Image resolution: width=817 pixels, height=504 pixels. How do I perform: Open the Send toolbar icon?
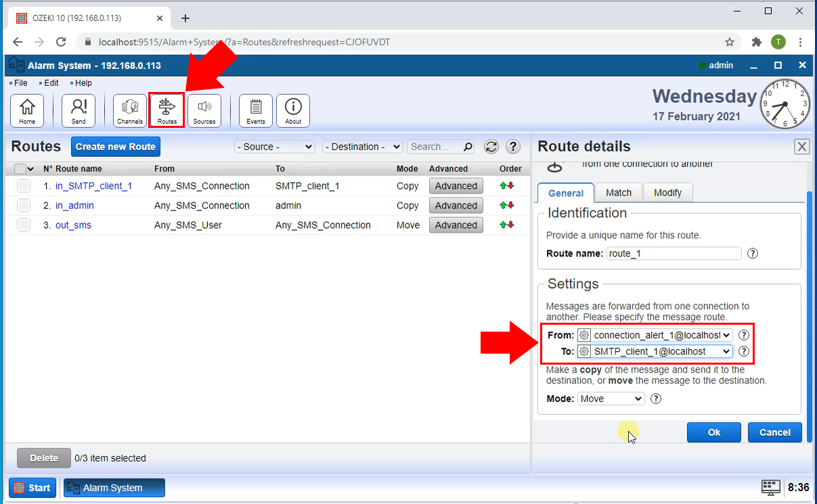click(x=79, y=110)
